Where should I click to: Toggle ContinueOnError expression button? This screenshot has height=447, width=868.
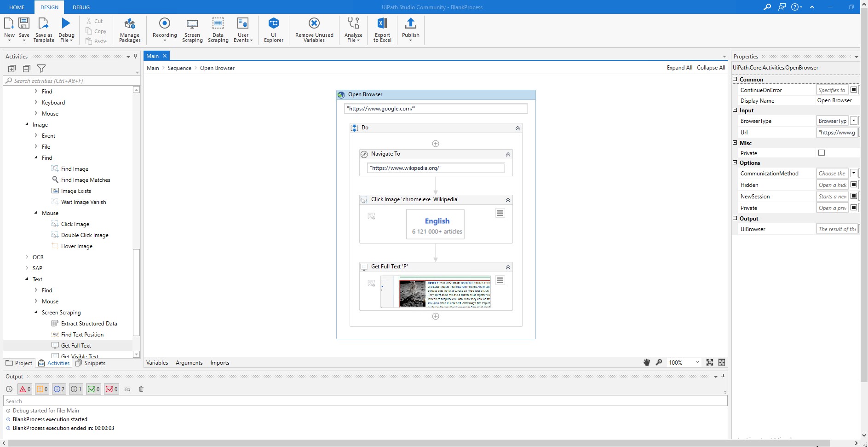point(854,90)
